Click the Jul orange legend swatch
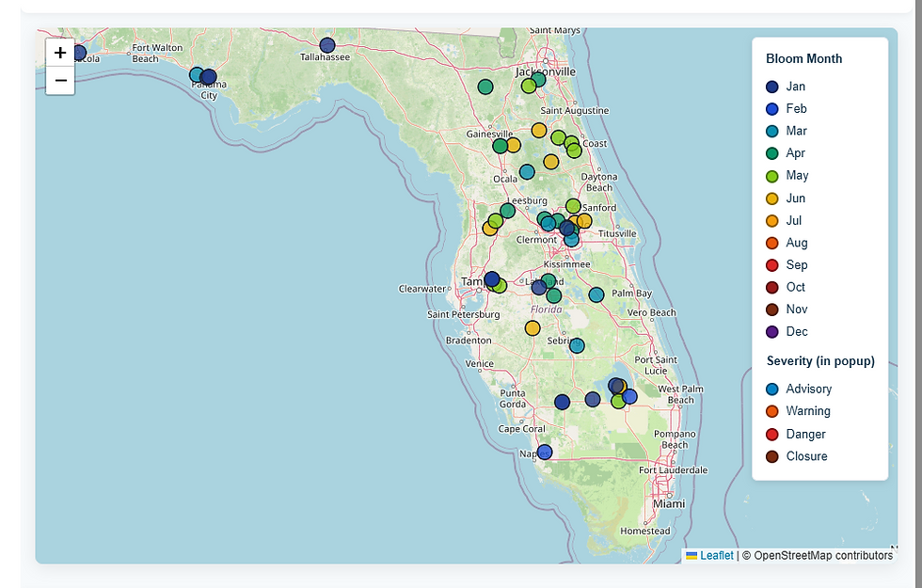This screenshot has width=922, height=588. pos(772,221)
